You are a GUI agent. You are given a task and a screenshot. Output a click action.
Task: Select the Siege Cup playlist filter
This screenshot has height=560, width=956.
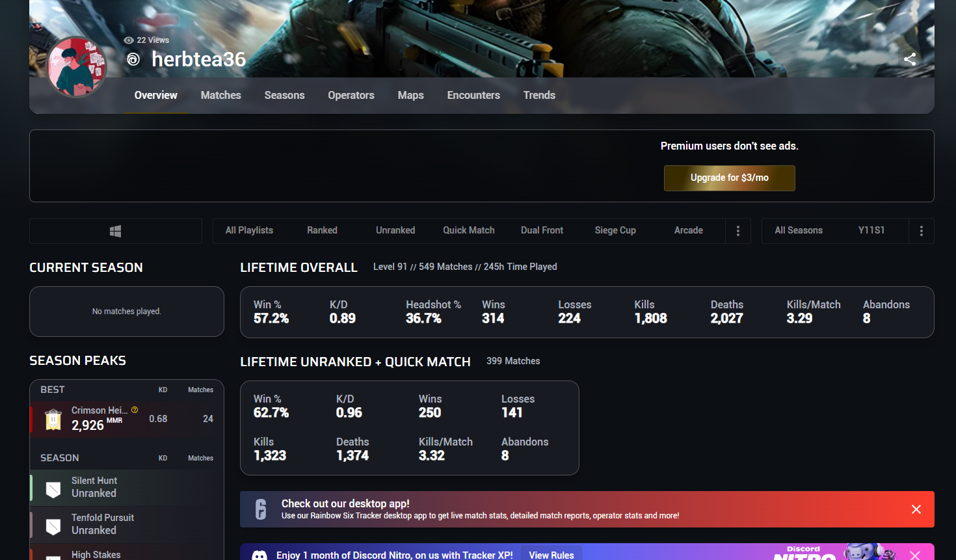point(615,230)
